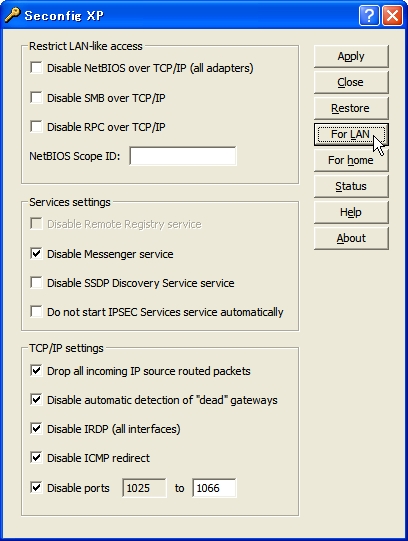408x541 pixels.
Task: Uncheck Disable Messenger service
Action: [36, 254]
